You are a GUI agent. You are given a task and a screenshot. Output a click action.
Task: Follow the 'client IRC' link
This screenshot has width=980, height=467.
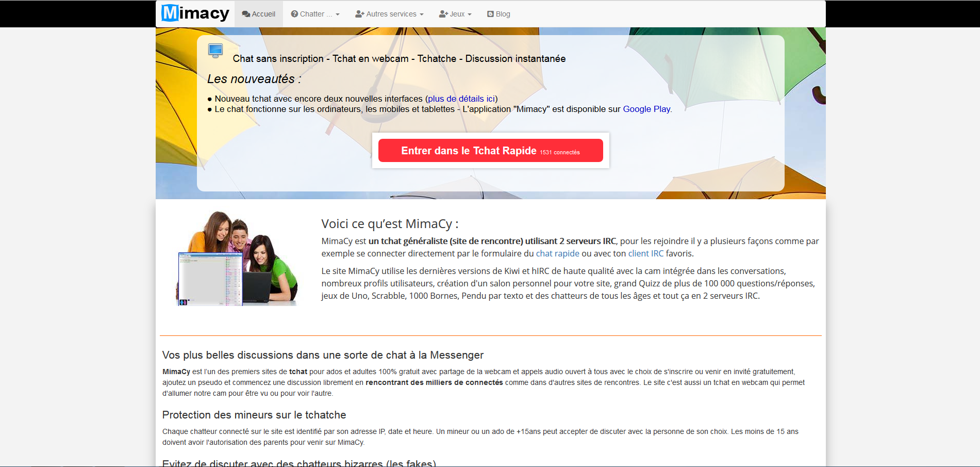[x=646, y=253]
